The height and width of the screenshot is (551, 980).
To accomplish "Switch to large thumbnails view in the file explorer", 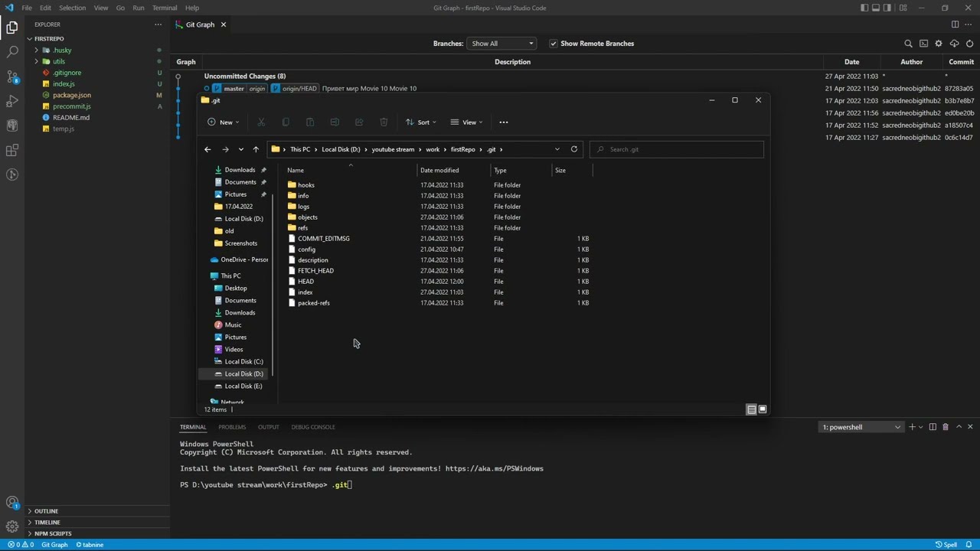I will coord(763,409).
